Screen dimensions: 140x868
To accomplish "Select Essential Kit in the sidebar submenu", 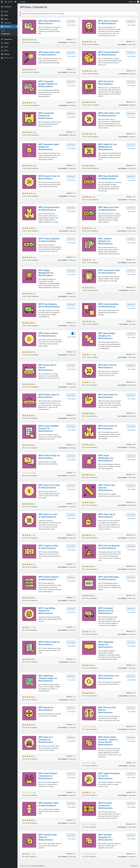I will point(6,34).
